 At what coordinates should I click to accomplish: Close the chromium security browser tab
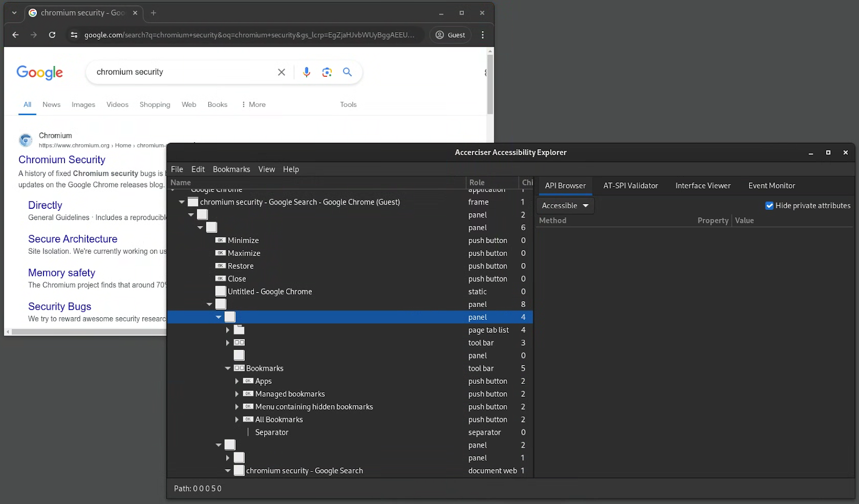coord(135,13)
